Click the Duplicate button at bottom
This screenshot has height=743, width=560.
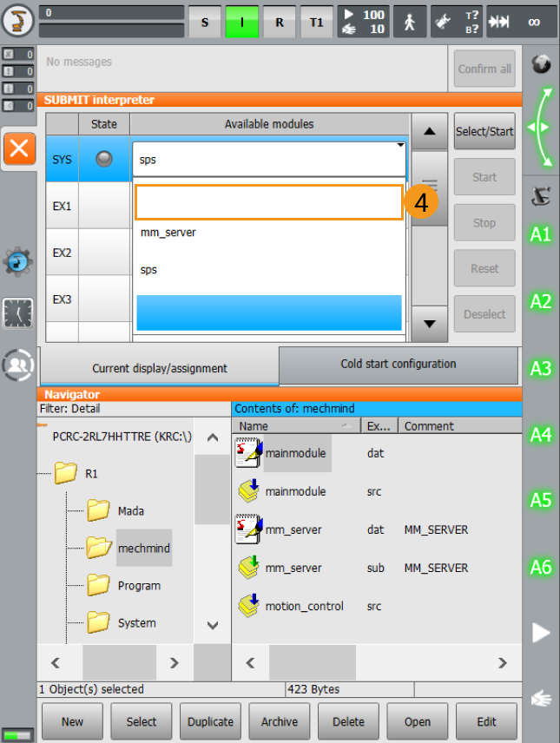[x=210, y=721]
